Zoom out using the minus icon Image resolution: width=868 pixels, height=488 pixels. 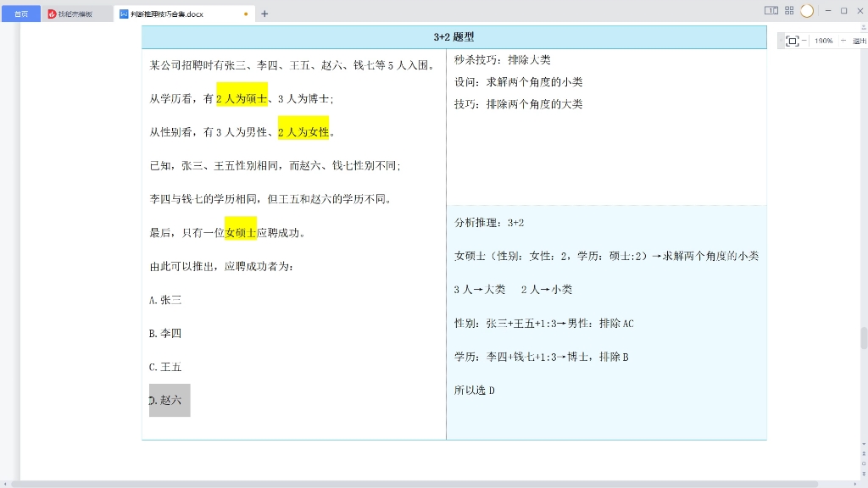click(804, 40)
